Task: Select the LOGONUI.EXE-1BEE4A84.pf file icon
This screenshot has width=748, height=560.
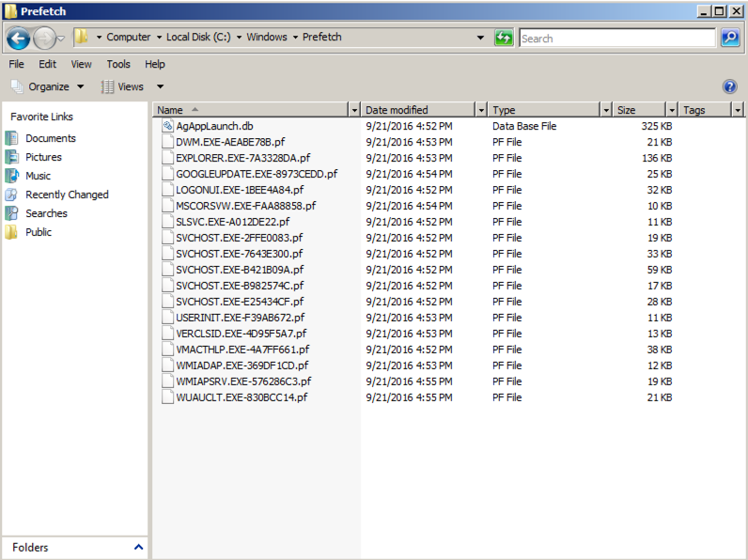Action: 167,190
